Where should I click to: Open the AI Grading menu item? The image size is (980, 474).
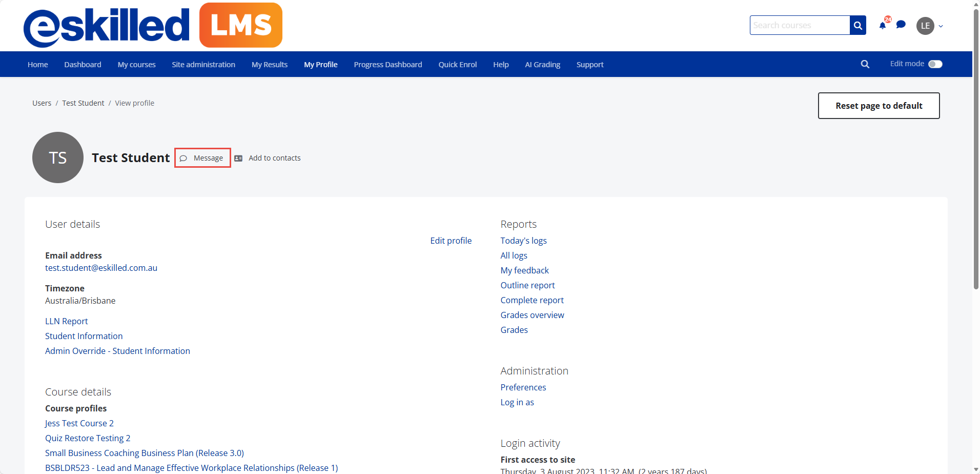(542, 65)
